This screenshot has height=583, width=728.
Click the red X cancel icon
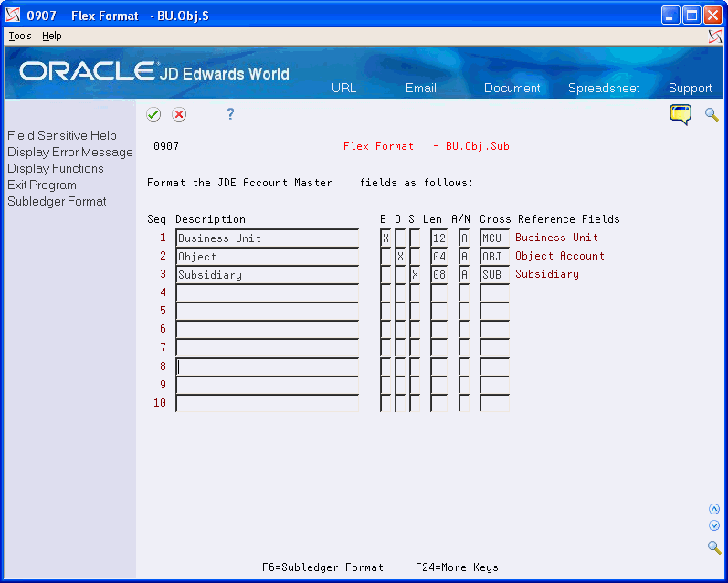[x=179, y=114]
